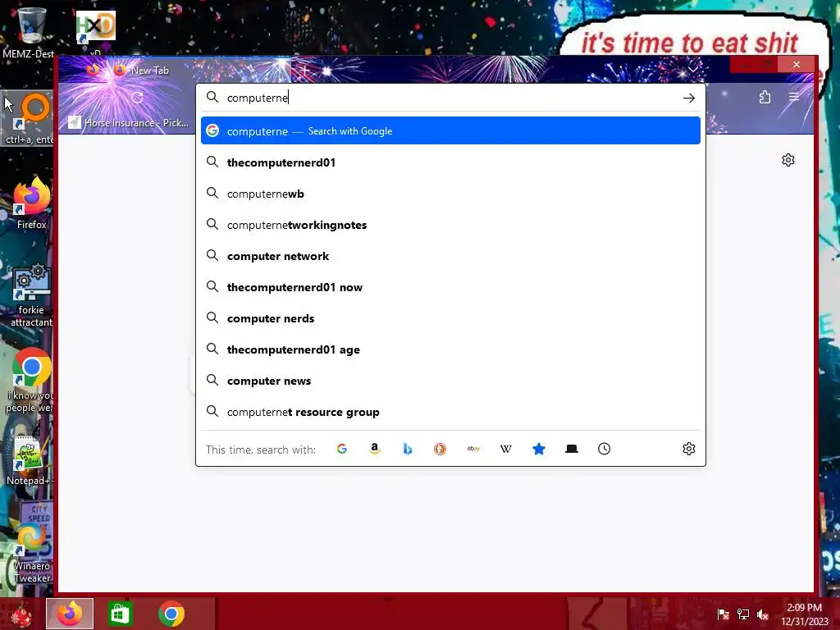Screen dimensions: 840x630
Task: Search history using the clock icon
Action: click(605, 449)
